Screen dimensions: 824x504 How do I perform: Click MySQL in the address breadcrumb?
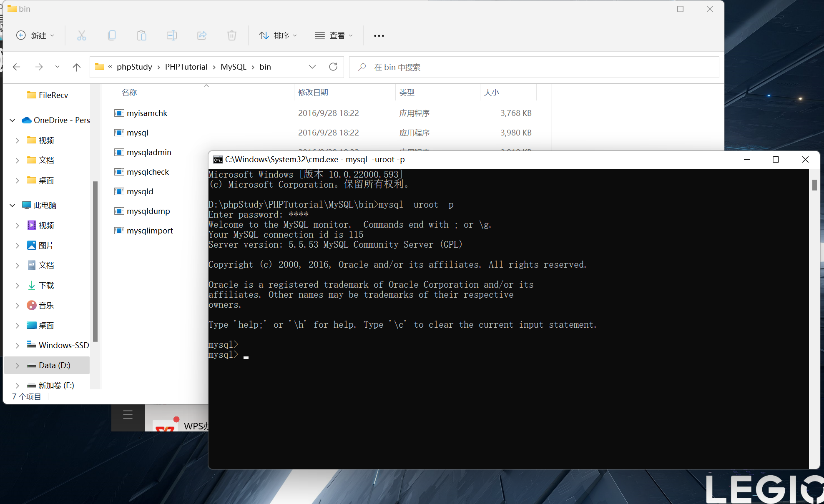234,67
